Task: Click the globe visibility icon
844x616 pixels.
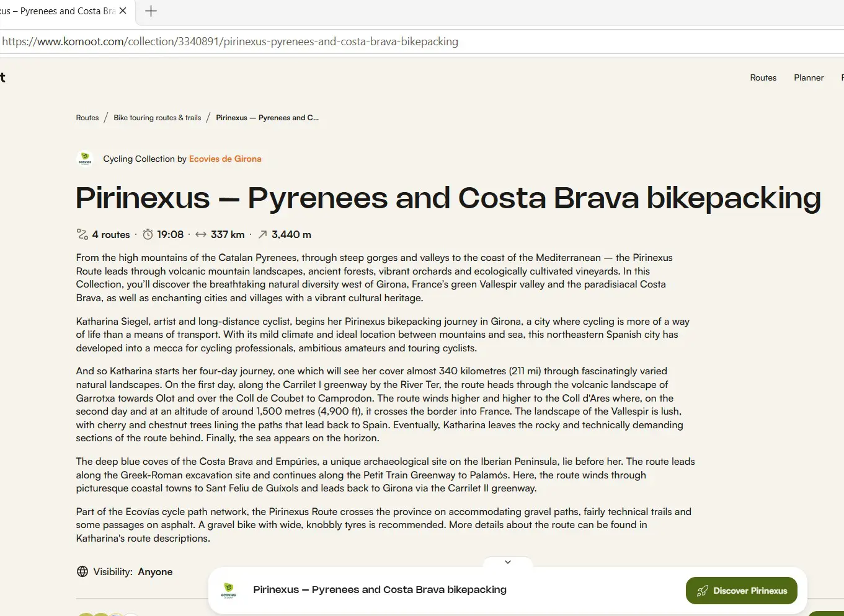Action: pyautogui.click(x=82, y=571)
